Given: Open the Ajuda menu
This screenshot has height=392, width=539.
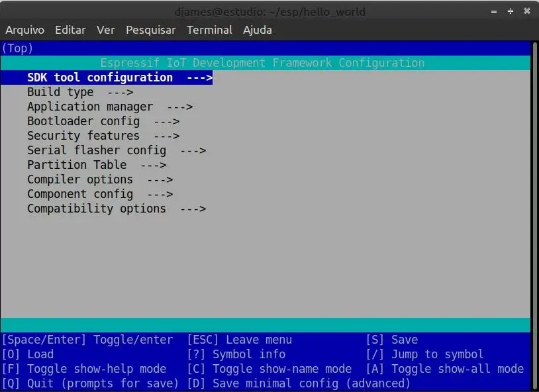Looking at the screenshot, I should click(257, 30).
